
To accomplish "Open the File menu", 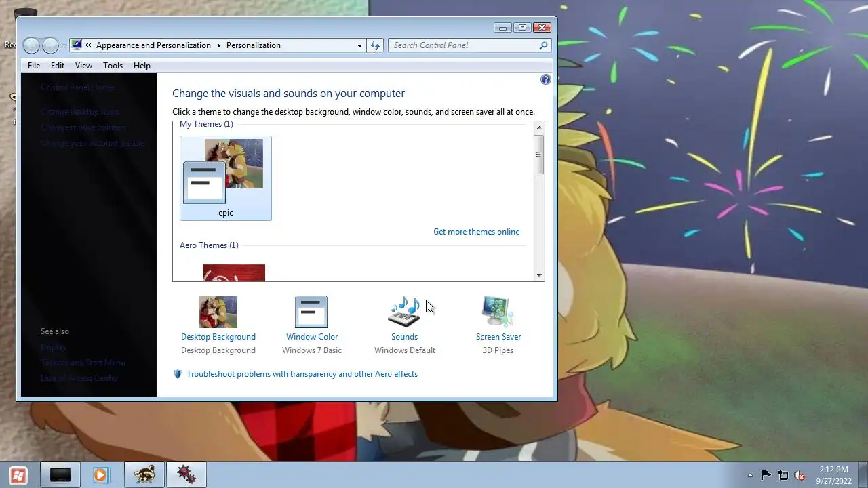I will [34, 66].
